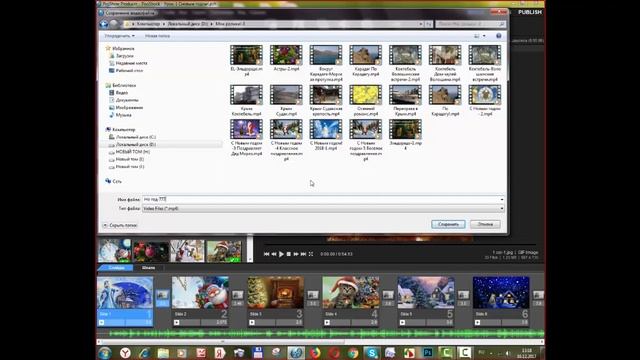This screenshot has width=640, height=360.
Task: Click the play icon under Slide 5
Action: point(402,322)
